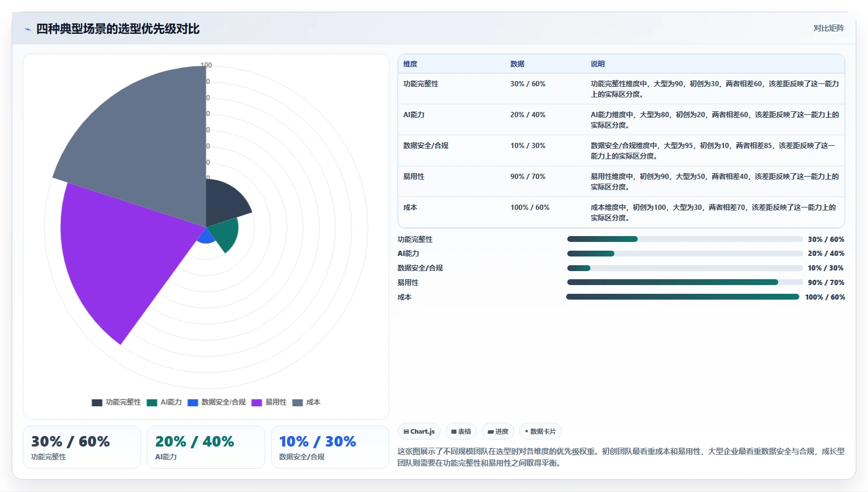Open the 30% / 60% 功能完整性 data card
This screenshot has height=492, width=868.
click(x=82, y=447)
